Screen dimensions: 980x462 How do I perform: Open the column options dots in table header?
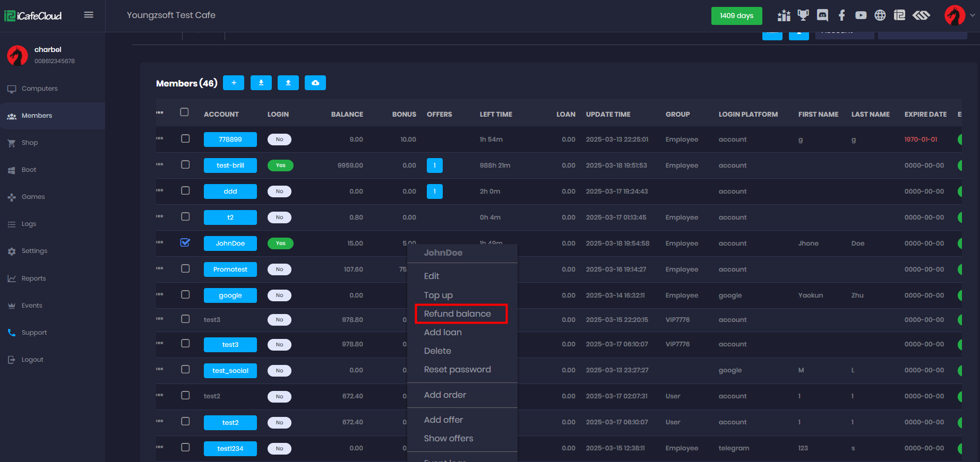click(x=160, y=112)
